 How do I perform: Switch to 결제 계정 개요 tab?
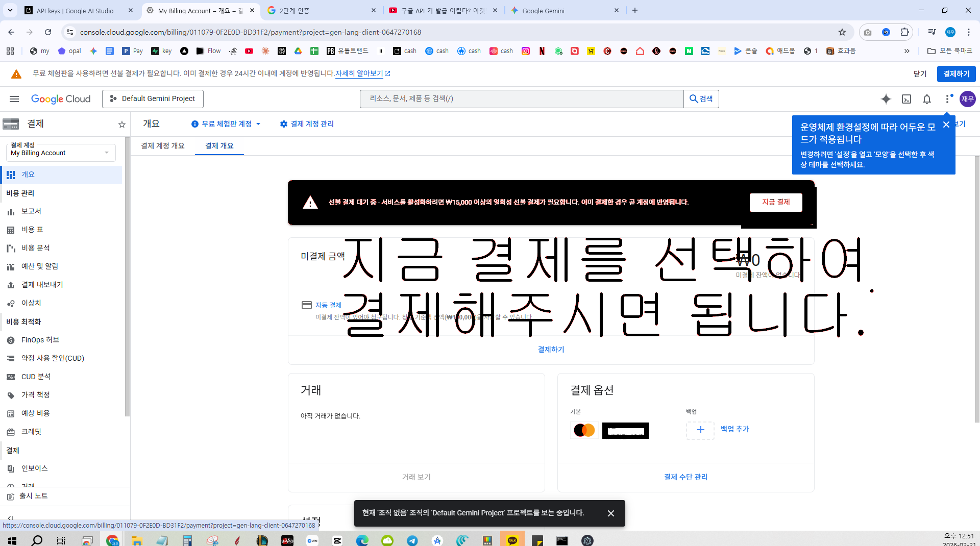click(x=162, y=146)
